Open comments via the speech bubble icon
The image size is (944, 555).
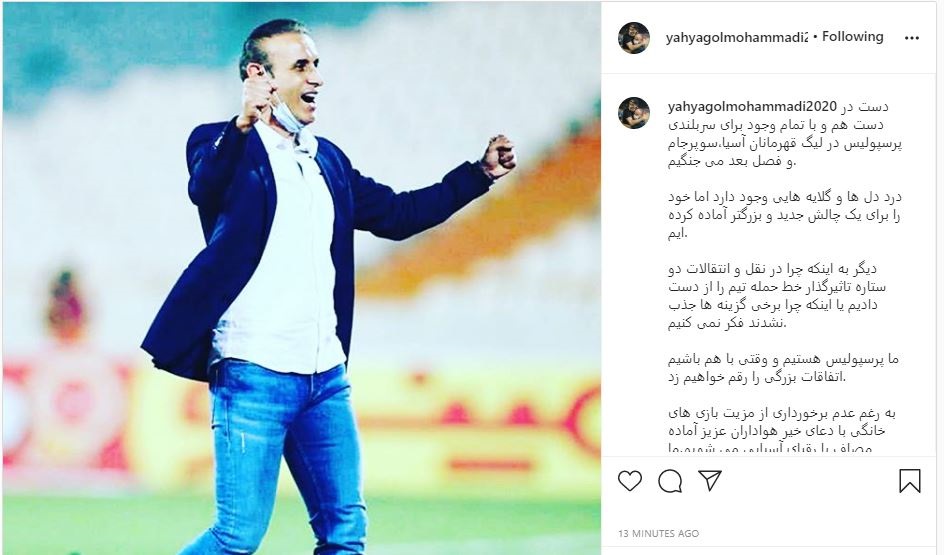[670, 481]
